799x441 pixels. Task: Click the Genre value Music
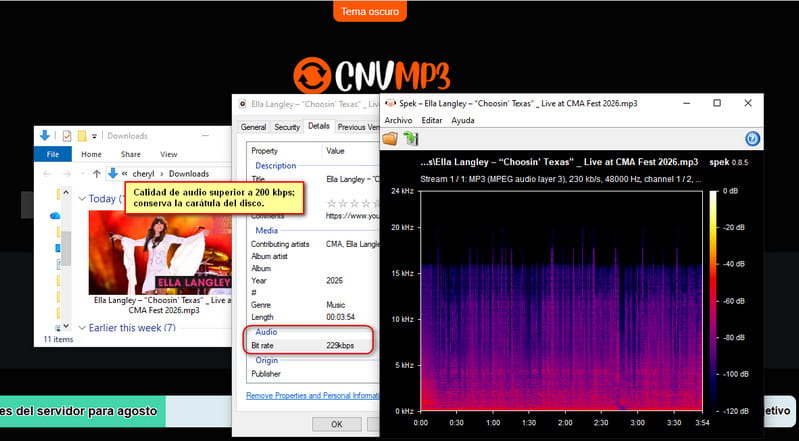[335, 305]
